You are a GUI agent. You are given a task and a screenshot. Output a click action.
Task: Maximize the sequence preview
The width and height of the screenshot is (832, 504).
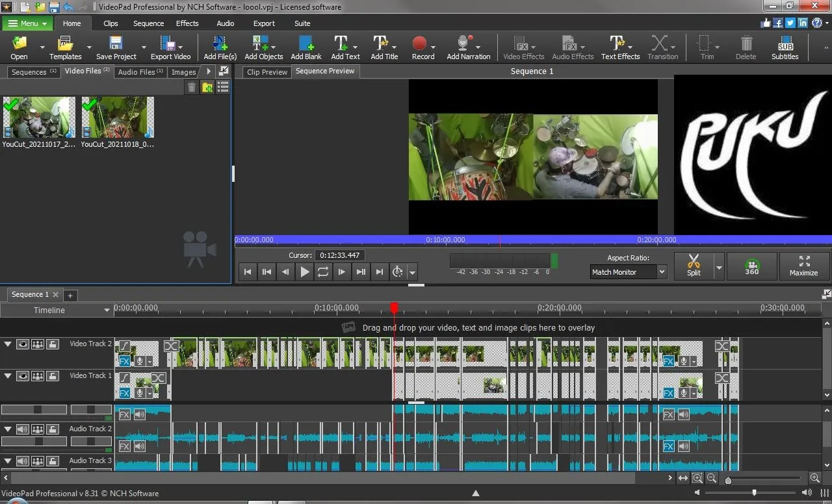[804, 265]
